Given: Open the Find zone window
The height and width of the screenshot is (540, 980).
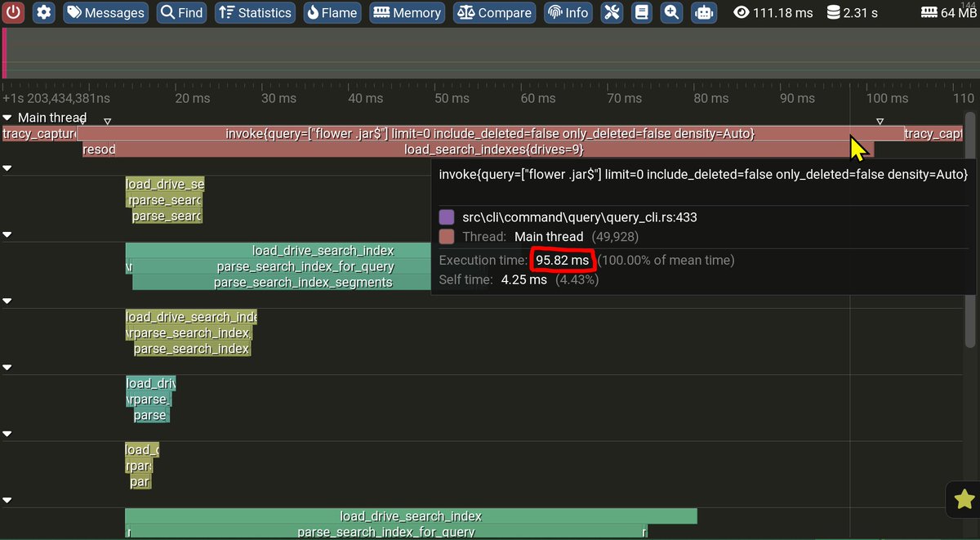Looking at the screenshot, I should (x=181, y=12).
